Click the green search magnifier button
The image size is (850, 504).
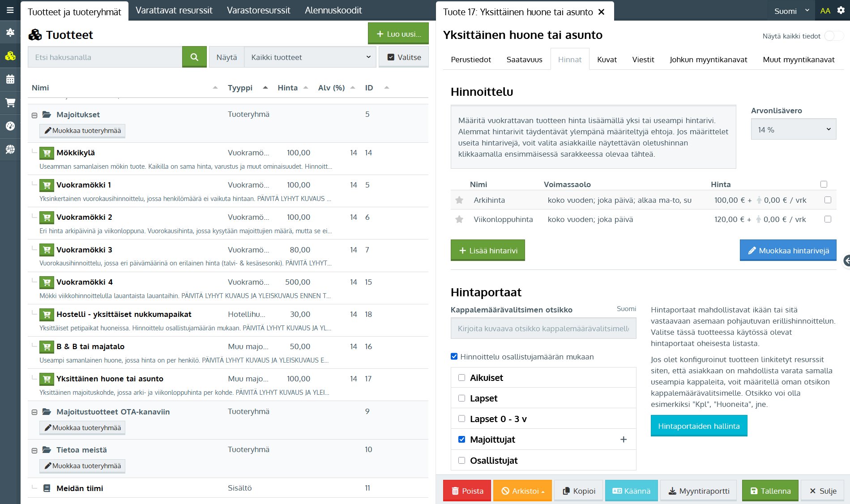tap(194, 57)
